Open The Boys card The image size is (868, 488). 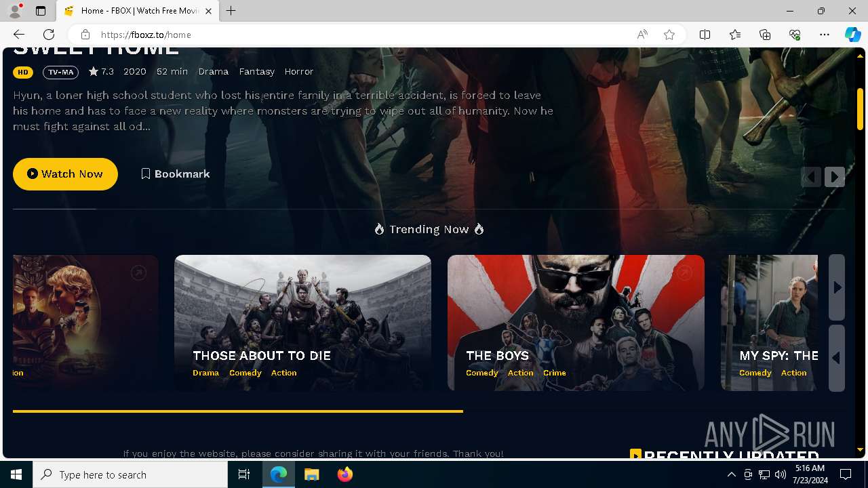[576, 323]
